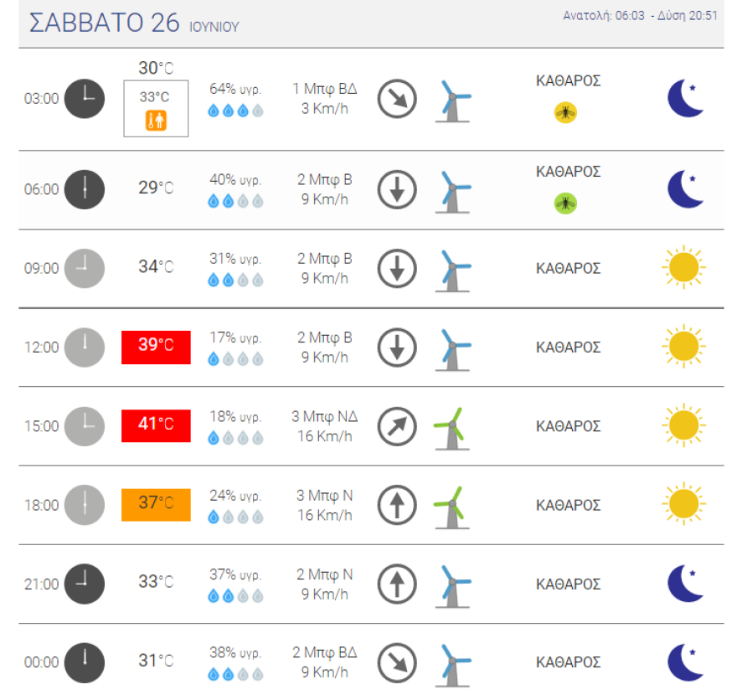Click the clock icon at 09:00
Image resolution: width=737 pixels, height=700 pixels.
coord(85,268)
